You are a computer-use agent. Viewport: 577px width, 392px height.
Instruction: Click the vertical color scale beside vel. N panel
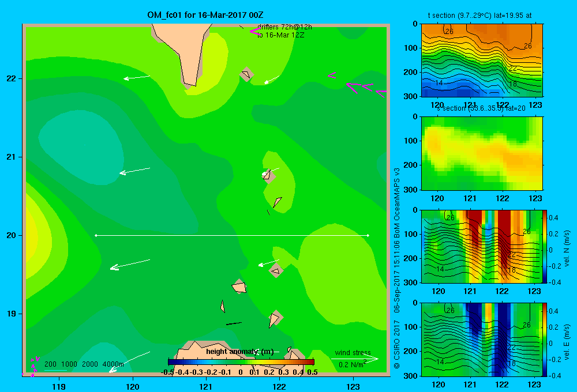pyautogui.click(x=545, y=246)
